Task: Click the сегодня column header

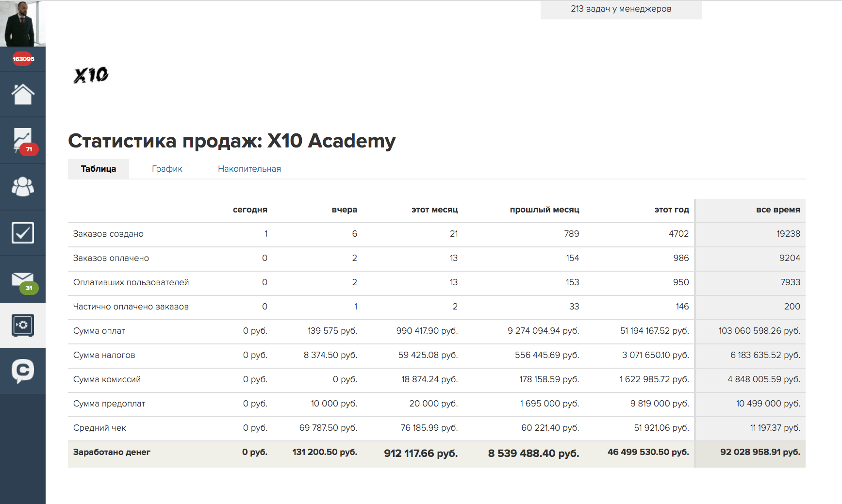Action: (x=250, y=210)
